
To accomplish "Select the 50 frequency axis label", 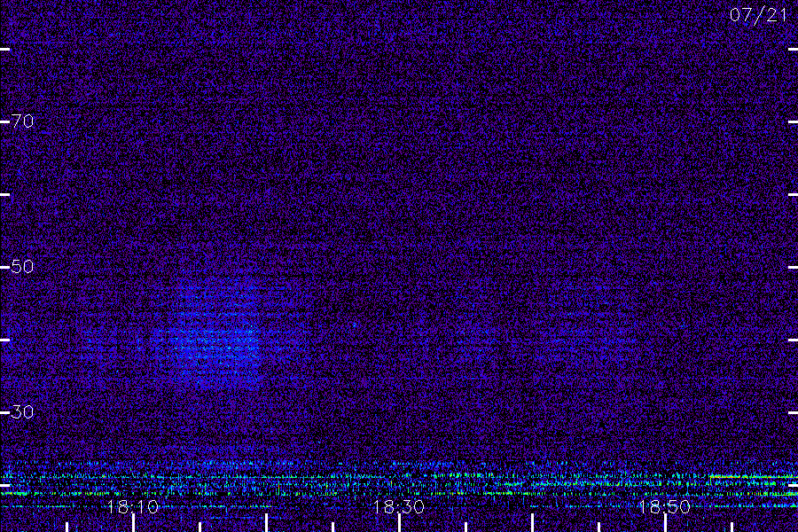I will tap(22, 266).
